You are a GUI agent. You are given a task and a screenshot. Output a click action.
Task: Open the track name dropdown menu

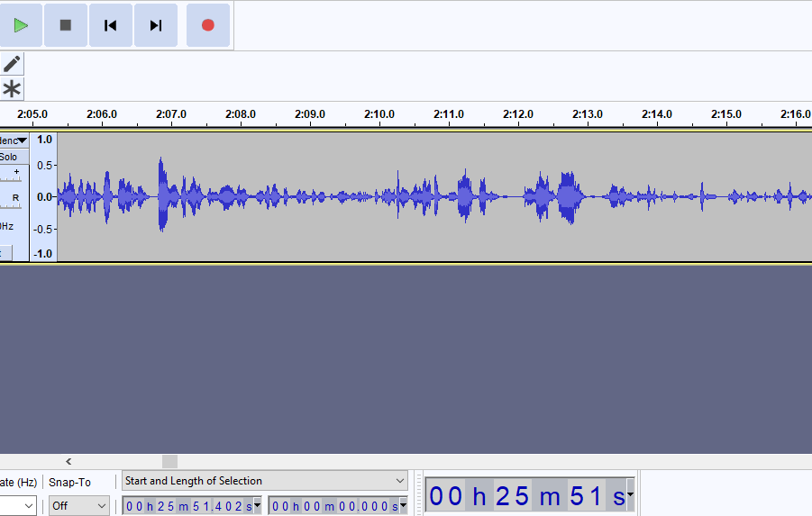[x=14, y=140]
